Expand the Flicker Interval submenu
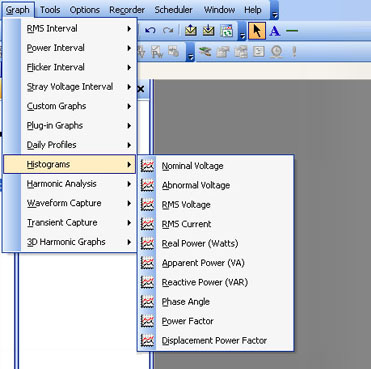 click(70, 67)
